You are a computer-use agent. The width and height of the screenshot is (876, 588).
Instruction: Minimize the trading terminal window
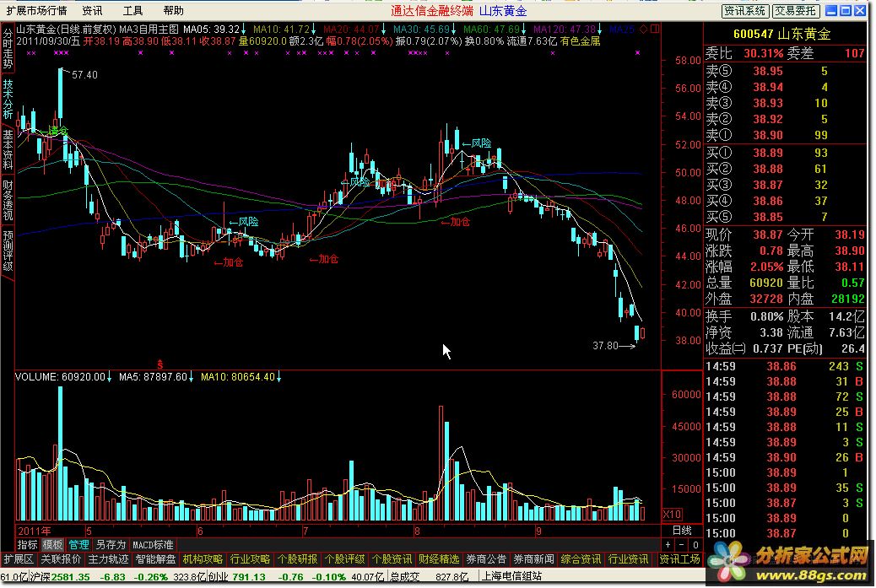831,11
